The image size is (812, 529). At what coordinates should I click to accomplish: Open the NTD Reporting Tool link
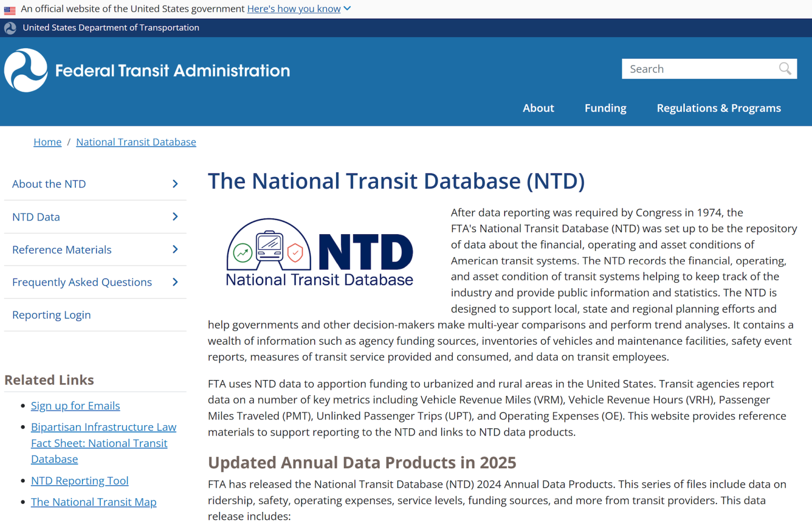click(80, 481)
